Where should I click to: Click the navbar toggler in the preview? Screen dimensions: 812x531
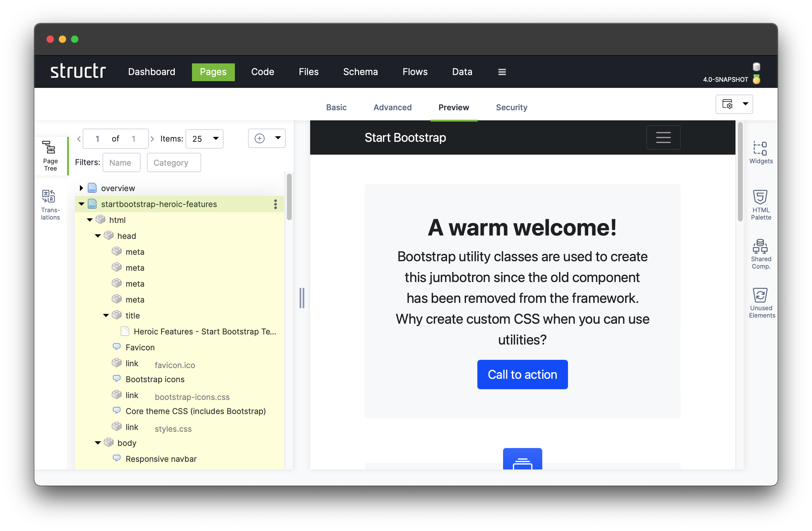pos(663,137)
